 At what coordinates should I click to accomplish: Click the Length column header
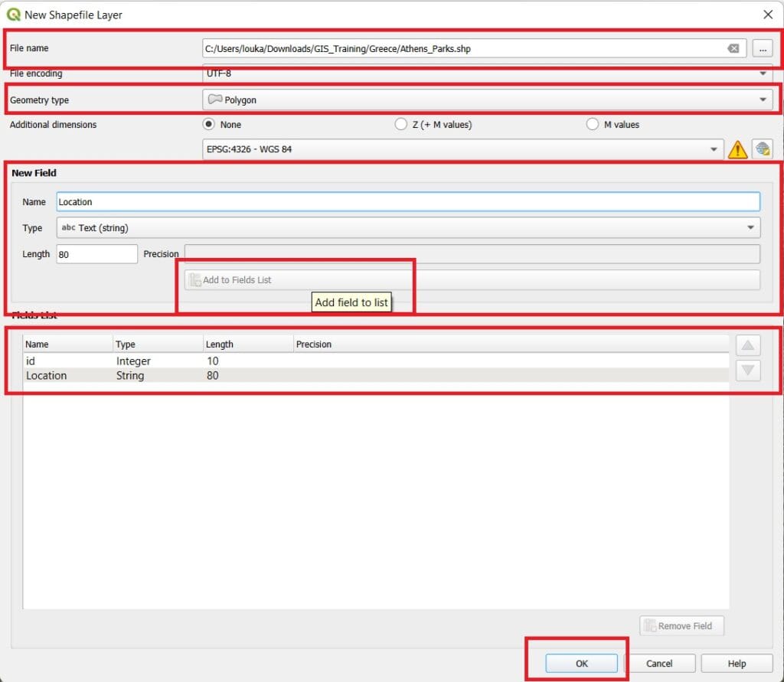249,344
